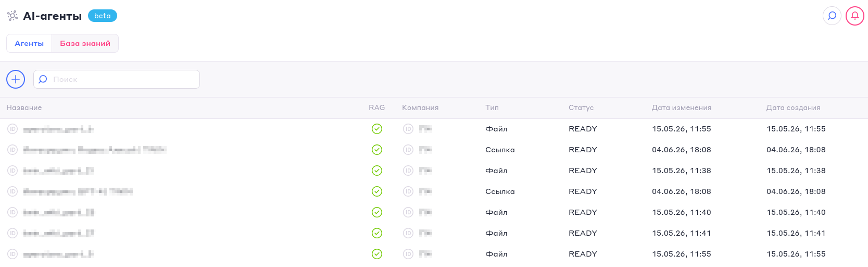Click the blue plus add button
Viewport: 868px width, 267px height.
click(x=16, y=79)
